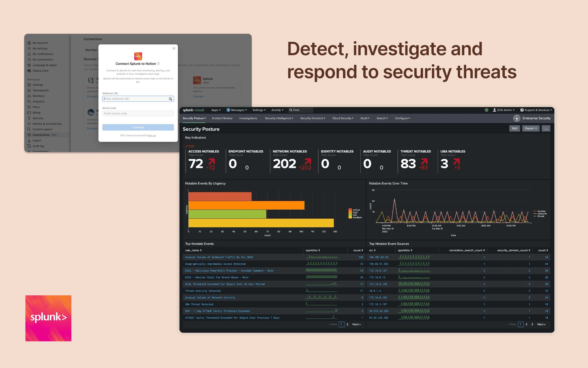The height and width of the screenshot is (368, 588).
Task: Click source IP 104.207.83.63
Action: coord(379,257)
